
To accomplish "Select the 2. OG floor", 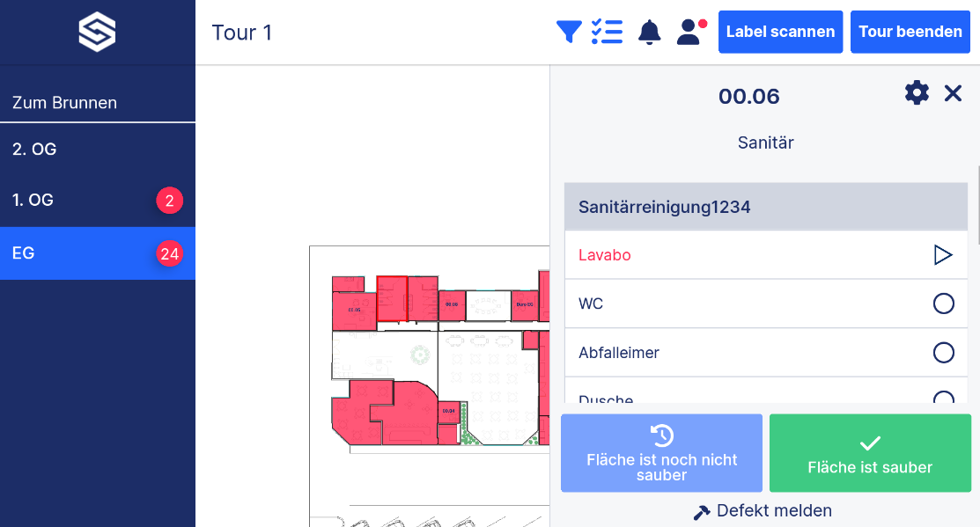I will point(98,150).
